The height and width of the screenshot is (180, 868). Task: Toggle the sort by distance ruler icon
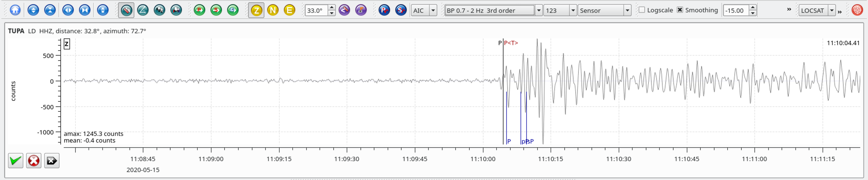coord(126,10)
